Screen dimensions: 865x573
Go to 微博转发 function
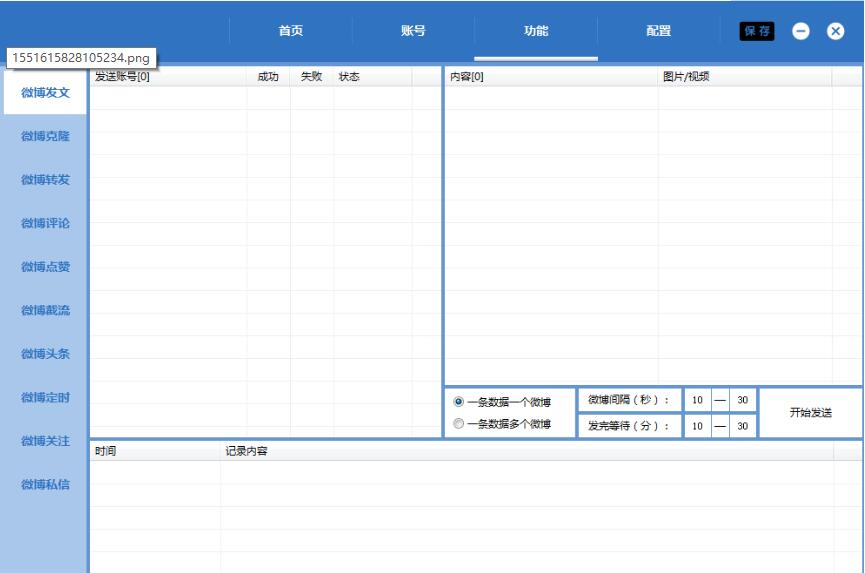click(x=45, y=180)
